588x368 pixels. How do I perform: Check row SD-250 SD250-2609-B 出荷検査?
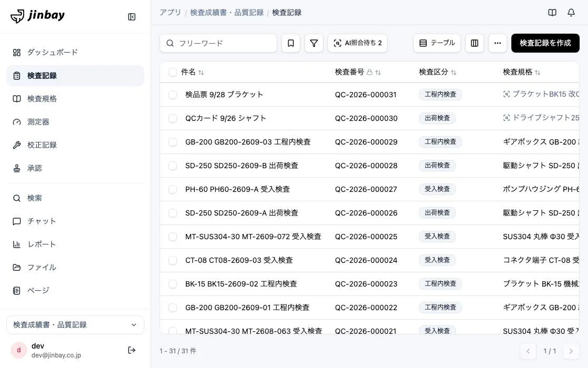[173, 166]
